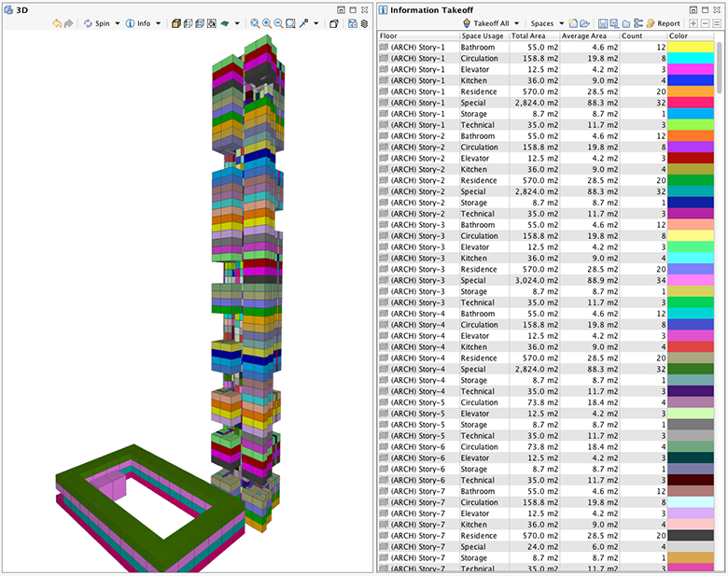Screen dimensions: 728x576
Task: Click the Spin rotate icon
Action: pyautogui.click(x=88, y=23)
